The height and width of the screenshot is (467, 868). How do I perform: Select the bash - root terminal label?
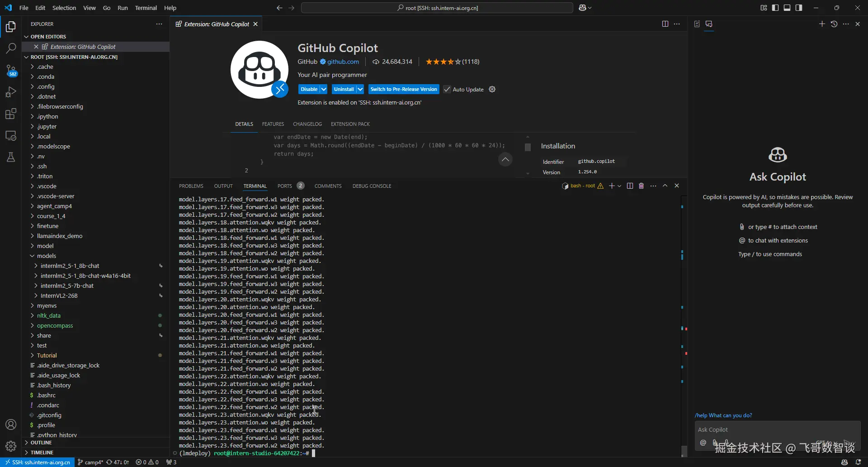click(582, 186)
